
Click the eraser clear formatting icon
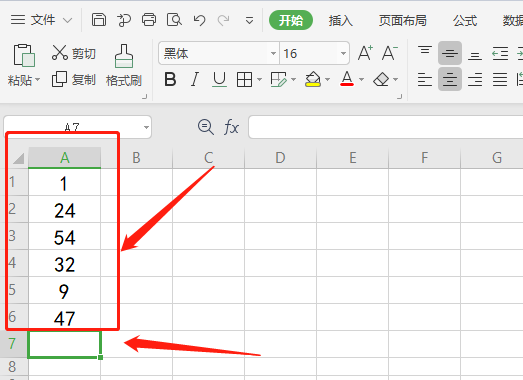coord(381,80)
